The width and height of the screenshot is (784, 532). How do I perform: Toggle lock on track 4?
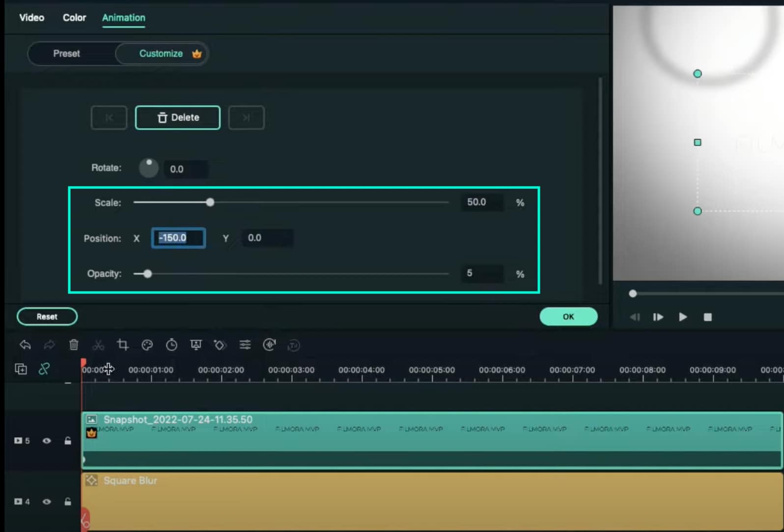point(68,502)
